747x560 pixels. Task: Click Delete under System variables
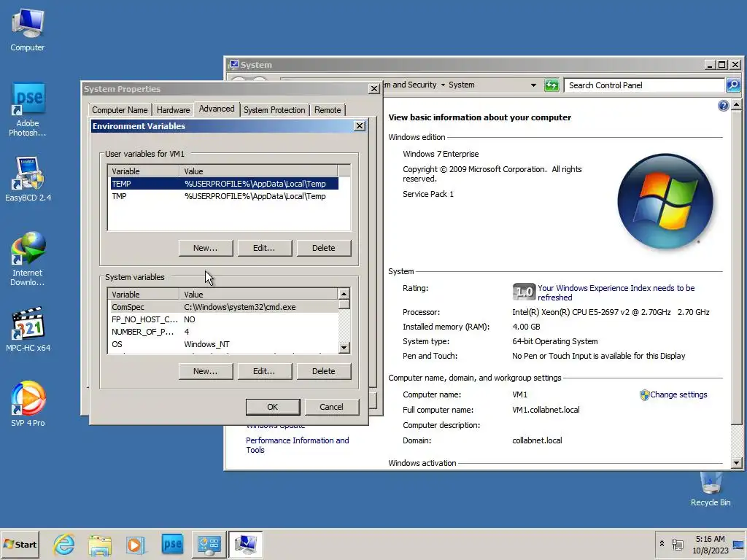pos(323,371)
